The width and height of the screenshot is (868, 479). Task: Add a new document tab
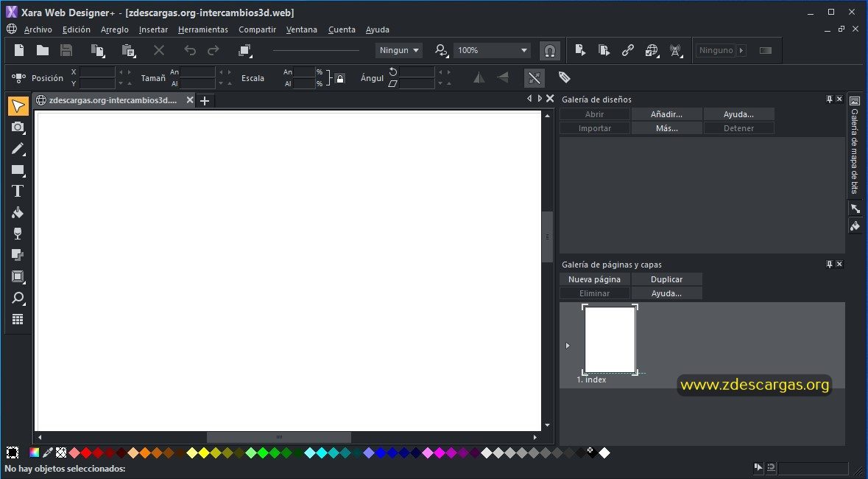tap(205, 101)
